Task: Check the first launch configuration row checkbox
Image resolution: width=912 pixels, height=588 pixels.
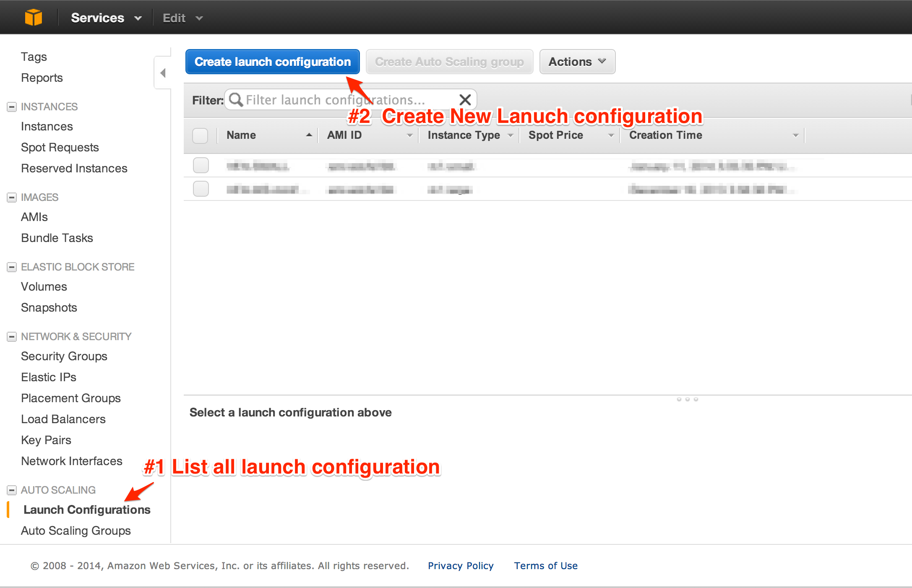Action: tap(201, 165)
